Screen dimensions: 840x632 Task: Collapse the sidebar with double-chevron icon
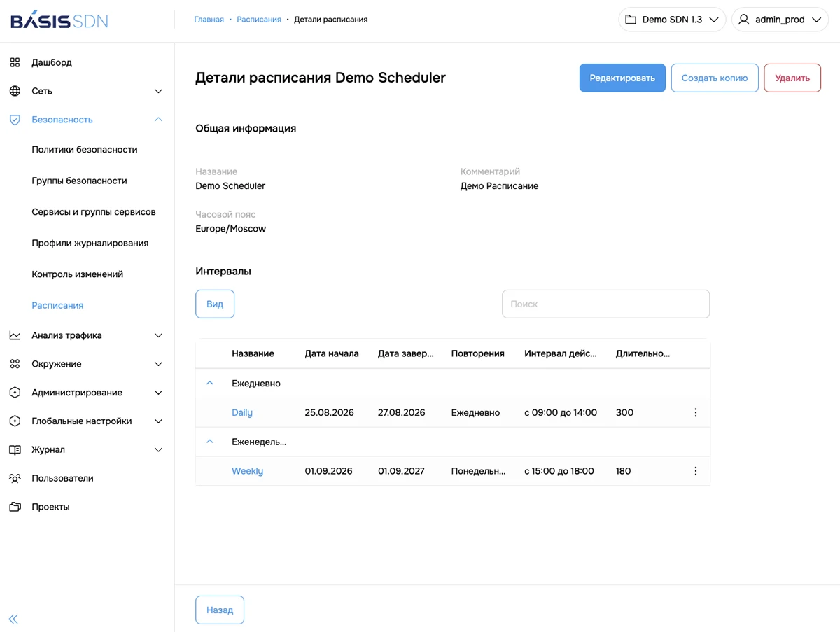click(x=13, y=619)
